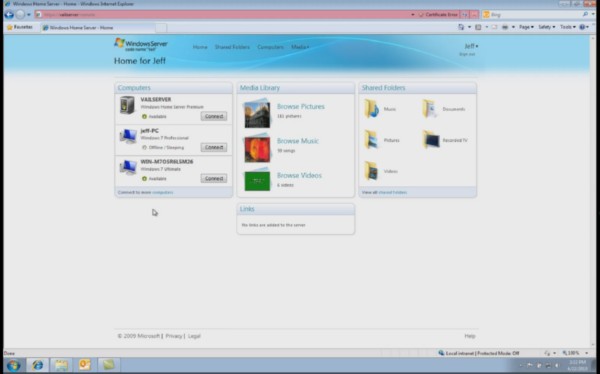The height and width of the screenshot is (374, 600).
Task: Click the Stop loading icon
Action: point(474,15)
